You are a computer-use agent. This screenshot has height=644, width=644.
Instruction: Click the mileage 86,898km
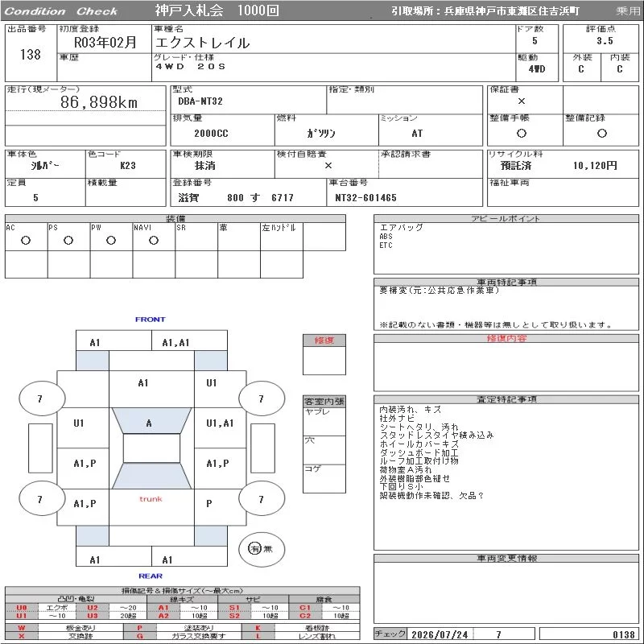click(x=99, y=102)
